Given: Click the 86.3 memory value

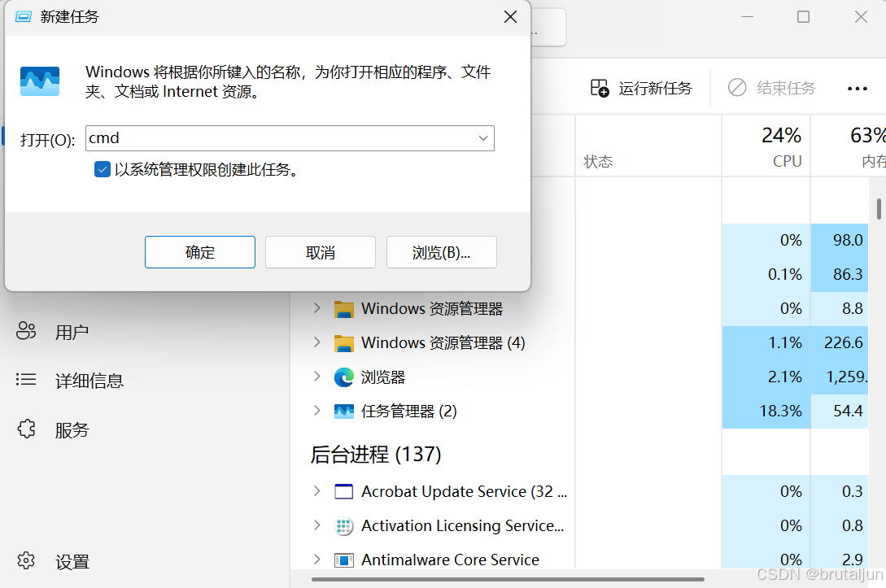Looking at the screenshot, I should pyautogui.click(x=848, y=275).
